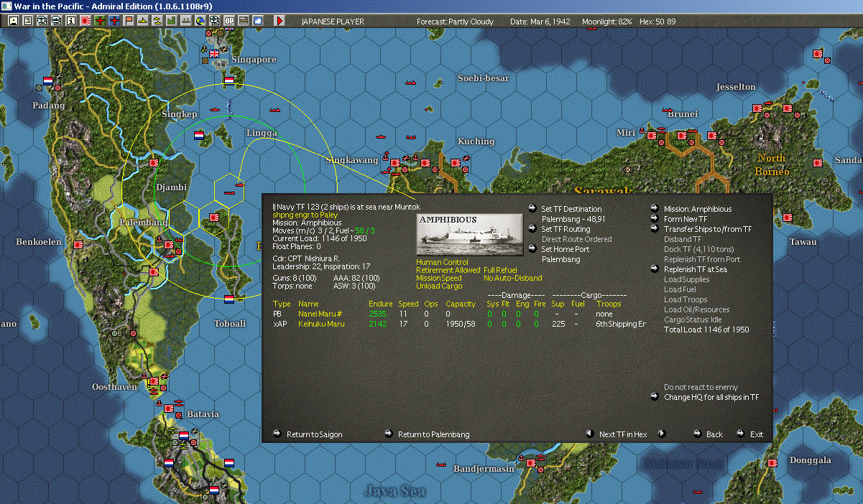This screenshot has width=863, height=504.
Task: Click the arrow icon beside Set TF Routing
Action: click(532, 228)
